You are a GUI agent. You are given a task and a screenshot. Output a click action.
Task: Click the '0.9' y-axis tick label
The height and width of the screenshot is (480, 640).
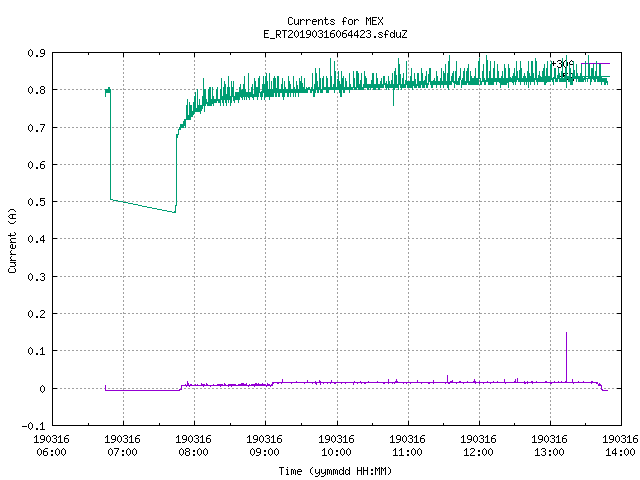point(36,53)
